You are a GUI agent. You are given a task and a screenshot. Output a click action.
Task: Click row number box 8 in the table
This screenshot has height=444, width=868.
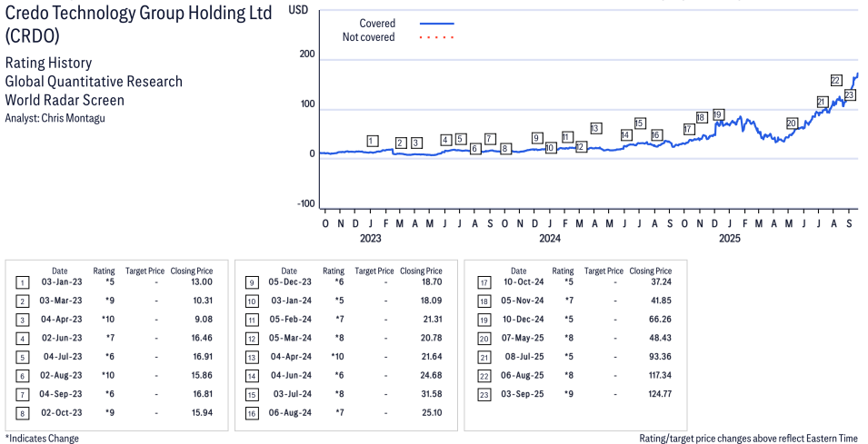[x=22, y=413]
